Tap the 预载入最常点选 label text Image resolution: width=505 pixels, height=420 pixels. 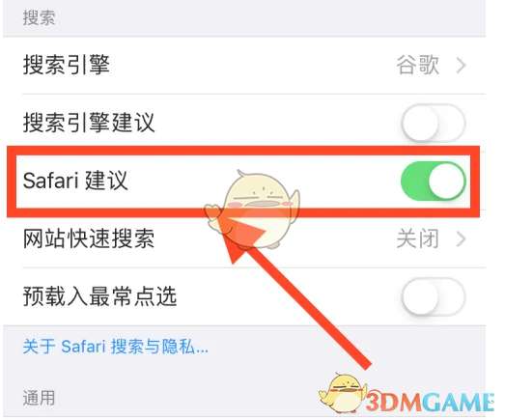tap(99, 296)
